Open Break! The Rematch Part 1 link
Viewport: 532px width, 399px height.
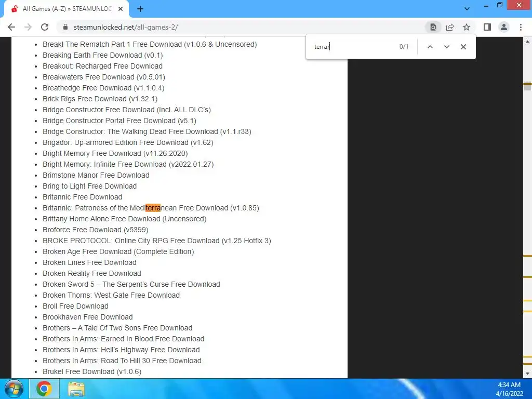click(x=150, y=45)
